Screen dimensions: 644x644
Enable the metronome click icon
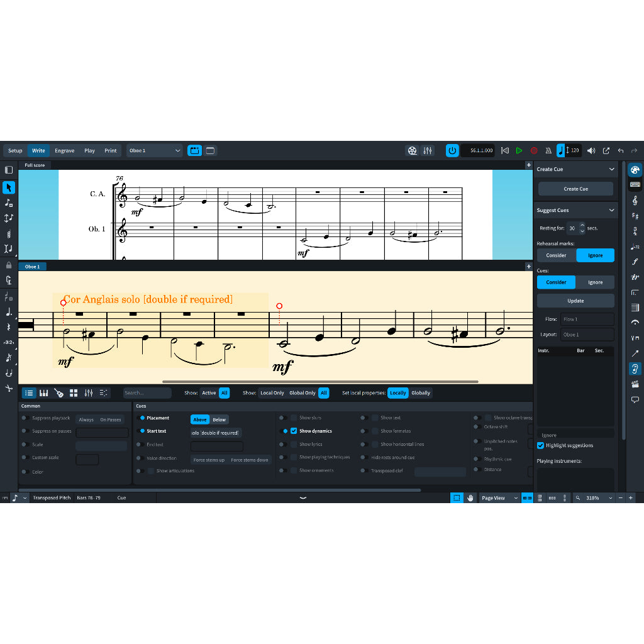(548, 150)
